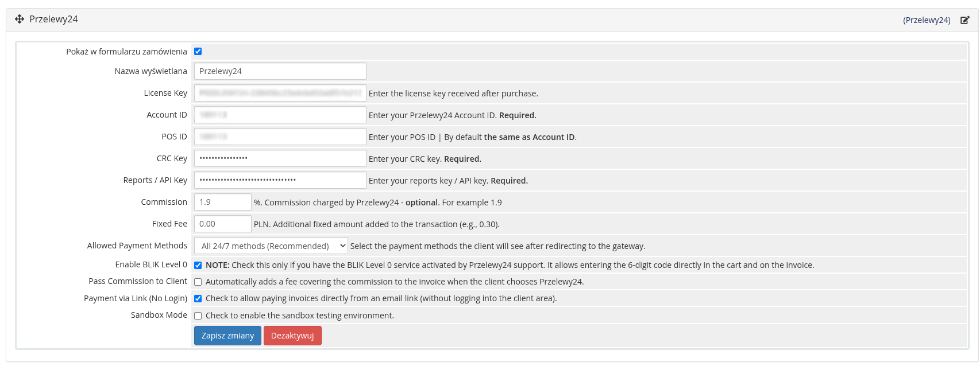The image size is (980, 366).
Task: Toggle the Pokaż w formularzu zamówienia checkbox
Action: click(x=198, y=52)
